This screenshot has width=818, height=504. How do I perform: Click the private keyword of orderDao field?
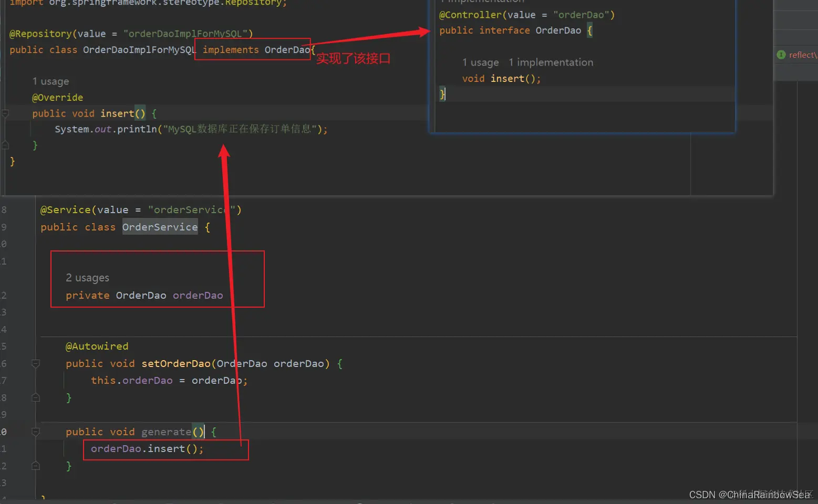[x=88, y=296]
